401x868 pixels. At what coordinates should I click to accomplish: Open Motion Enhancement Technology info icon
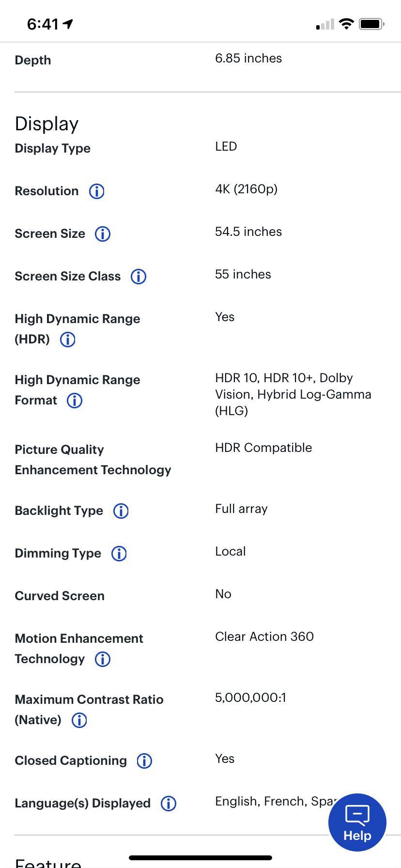pyautogui.click(x=102, y=659)
